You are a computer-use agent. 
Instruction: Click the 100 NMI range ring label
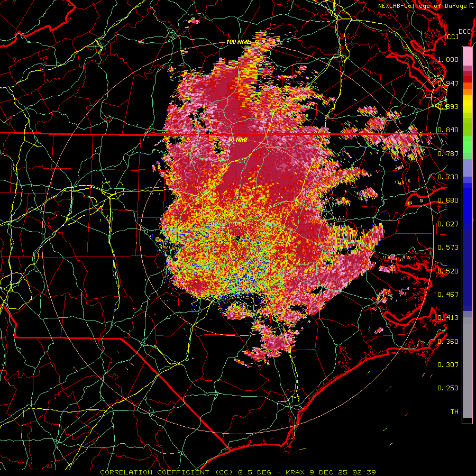[237, 42]
